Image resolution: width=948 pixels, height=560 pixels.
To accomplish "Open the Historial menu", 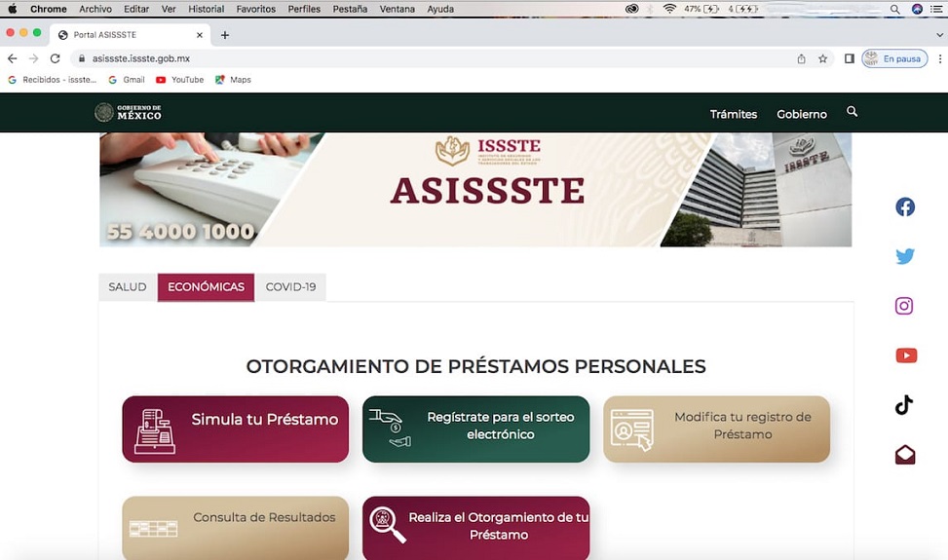I will click(x=207, y=9).
